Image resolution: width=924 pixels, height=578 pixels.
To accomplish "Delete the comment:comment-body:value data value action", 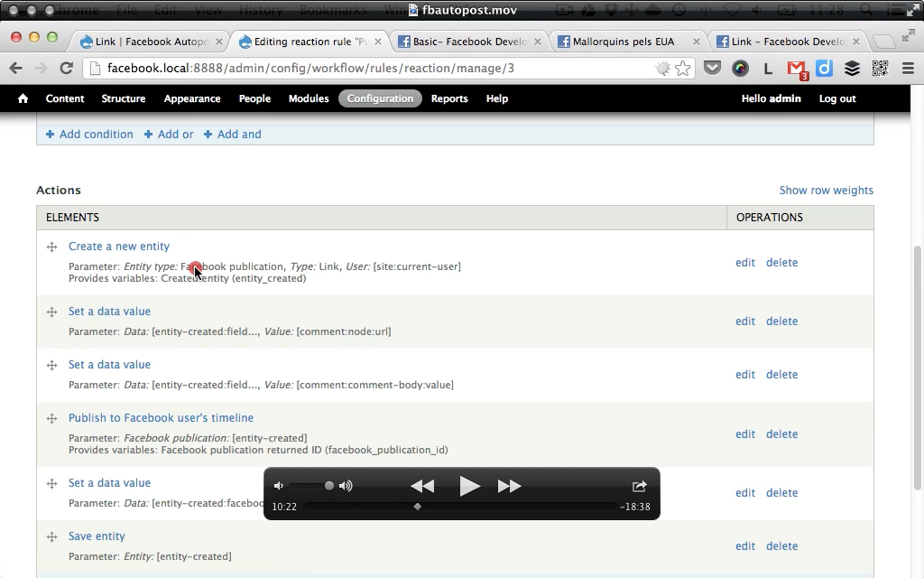I will pos(782,375).
